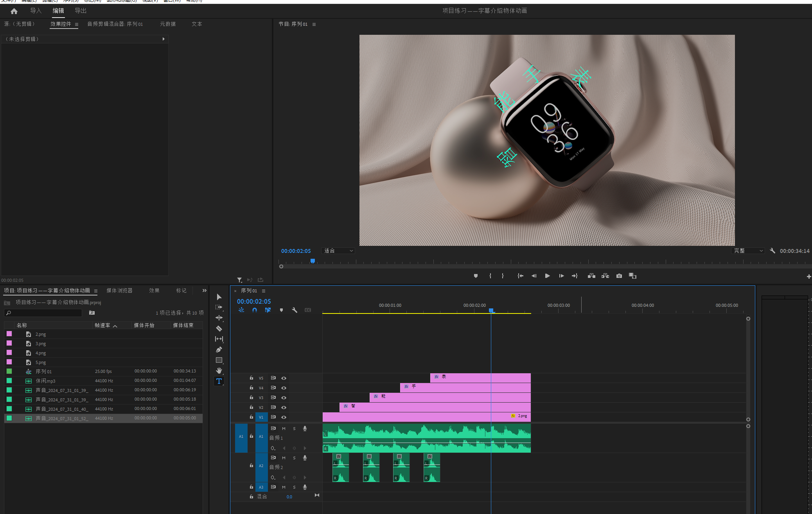Click the pink label swatch of 2.png

click(x=9, y=334)
